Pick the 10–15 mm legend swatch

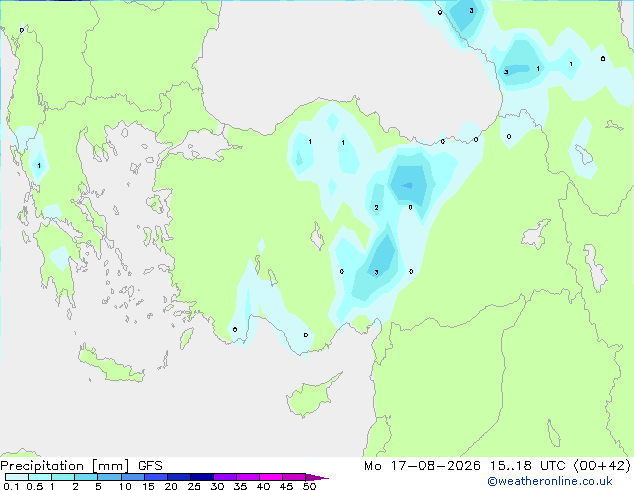click(x=132, y=477)
